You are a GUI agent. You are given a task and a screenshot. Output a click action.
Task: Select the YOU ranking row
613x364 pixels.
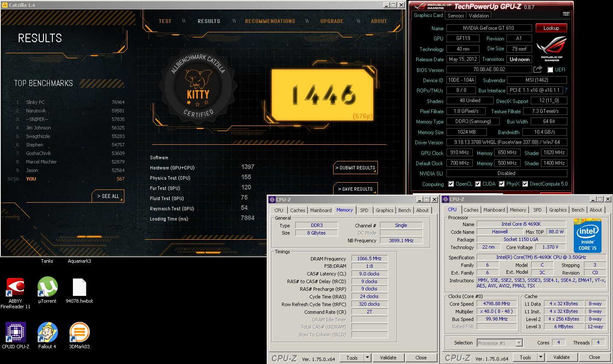pos(66,179)
